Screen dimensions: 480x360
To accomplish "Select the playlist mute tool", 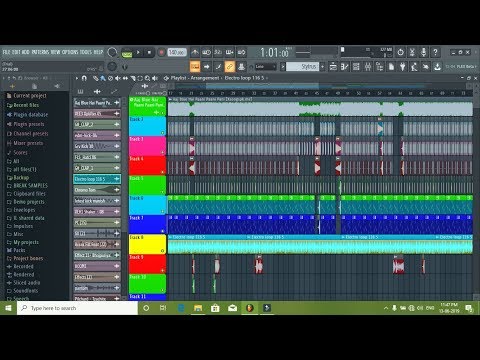I will [x=118, y=78].
